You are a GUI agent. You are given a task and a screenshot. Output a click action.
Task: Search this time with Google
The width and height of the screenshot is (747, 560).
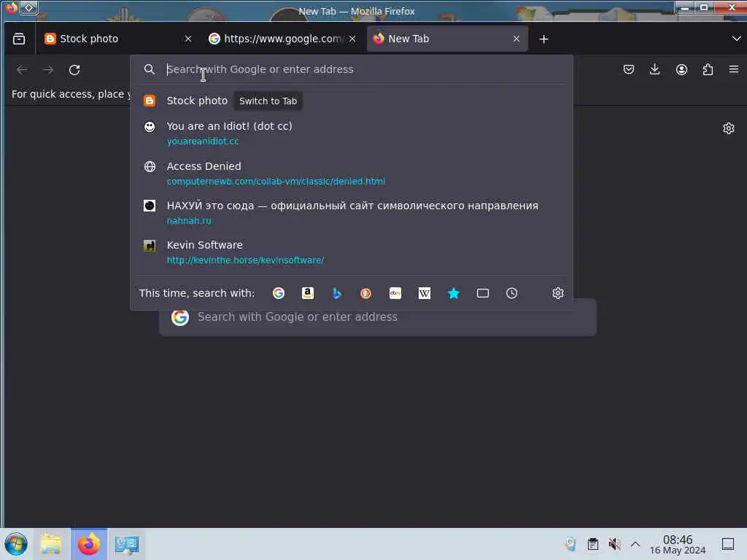279,293
